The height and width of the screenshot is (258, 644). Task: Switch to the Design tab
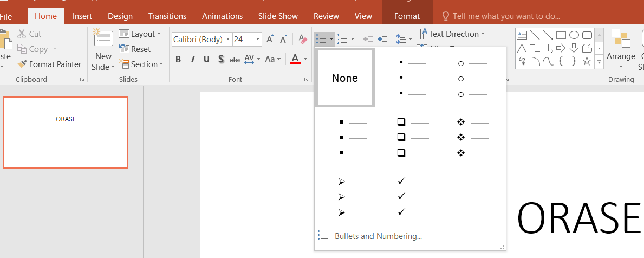(x=120, y=16)
